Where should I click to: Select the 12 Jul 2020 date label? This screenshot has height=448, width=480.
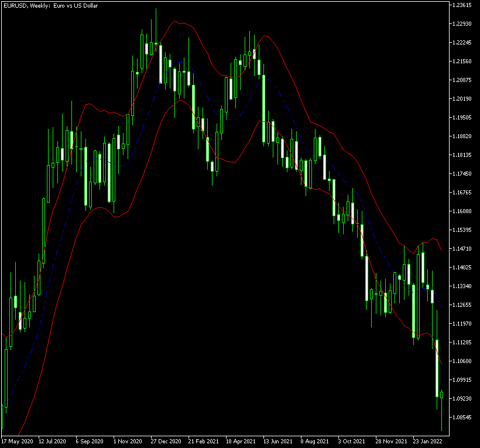[x=54, y=441]
